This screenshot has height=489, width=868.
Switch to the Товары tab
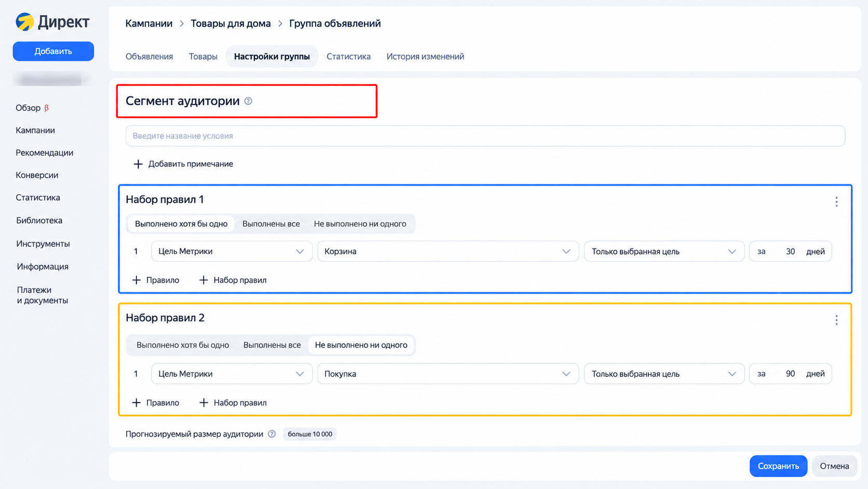tap(203, 57)
